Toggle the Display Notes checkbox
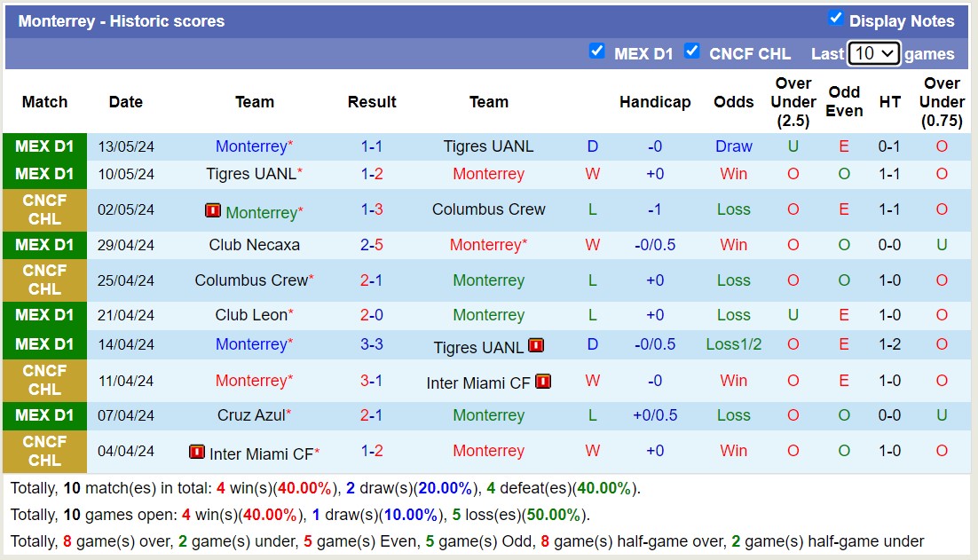 tap(835, 19)
